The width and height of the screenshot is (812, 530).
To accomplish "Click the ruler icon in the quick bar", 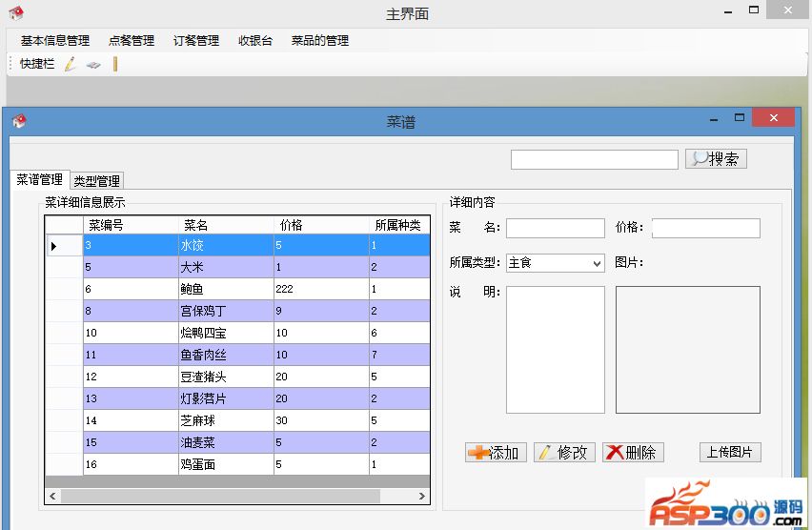I will (x=115, y=64).
